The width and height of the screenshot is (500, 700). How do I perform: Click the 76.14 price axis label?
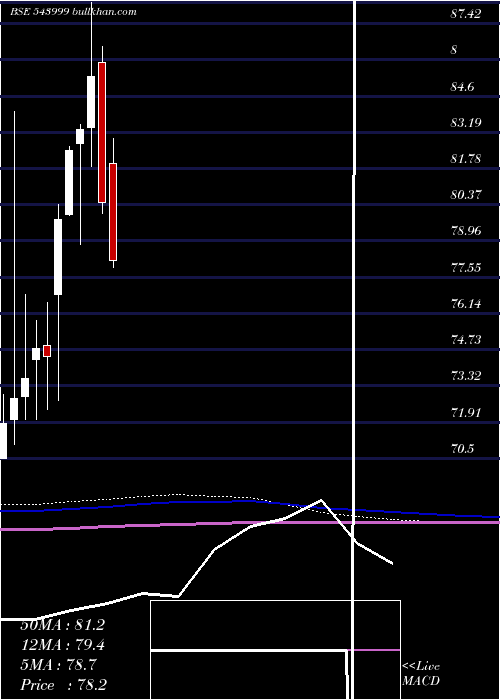pyautogui.click(x=466, y=304)
